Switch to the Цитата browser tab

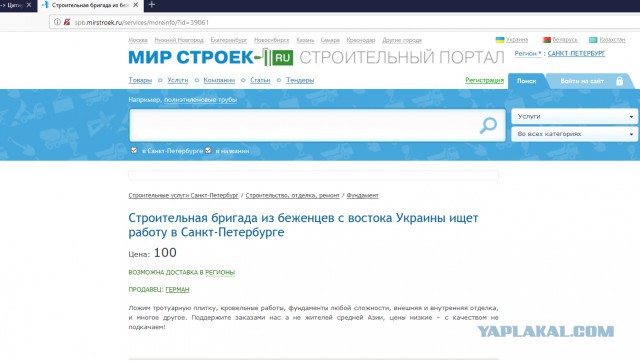point(16,5)
